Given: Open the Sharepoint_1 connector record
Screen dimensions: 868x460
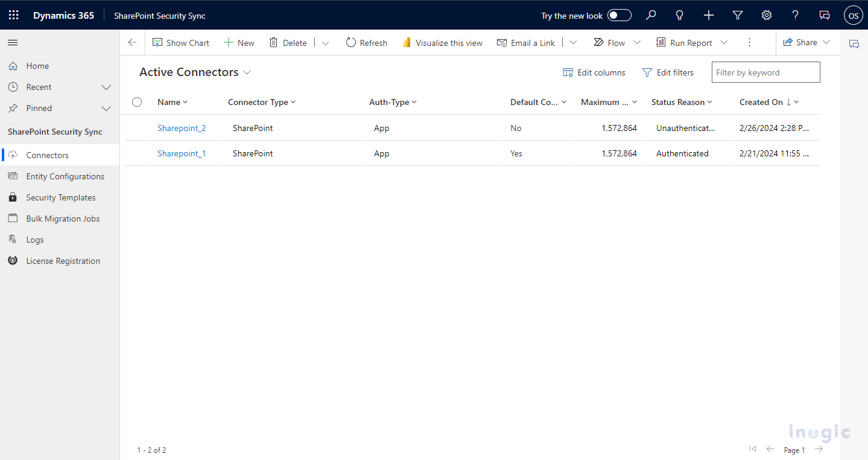Looking at the screenshot, I should (x=182, y=153).
